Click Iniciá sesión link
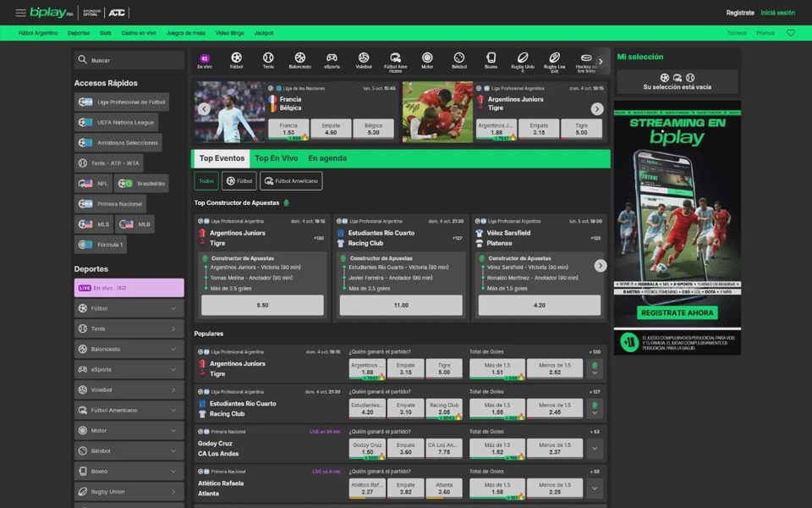 [777, 13]
